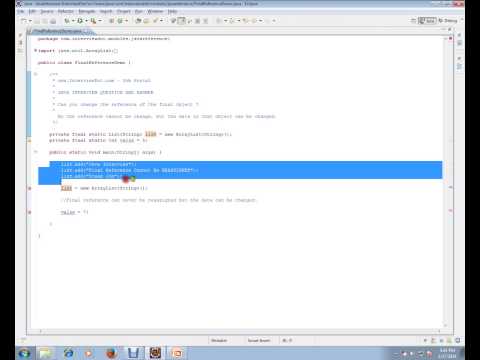Open the File menu
480x360 pixels.
click(x=21, y=11)
